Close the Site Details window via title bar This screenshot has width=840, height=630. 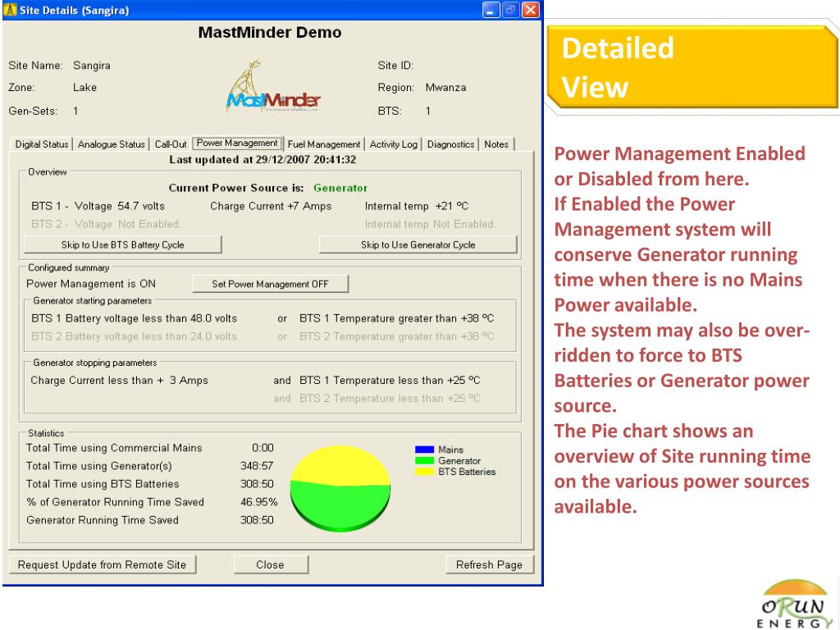pyautogui.click(x=531, y=10)
